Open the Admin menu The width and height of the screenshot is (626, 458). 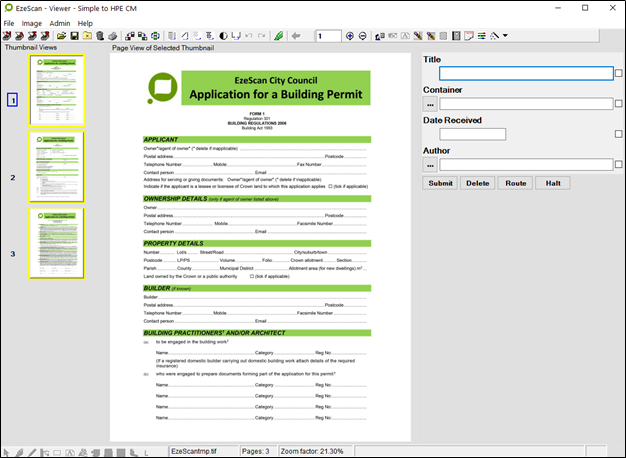(x=60, y=22)
